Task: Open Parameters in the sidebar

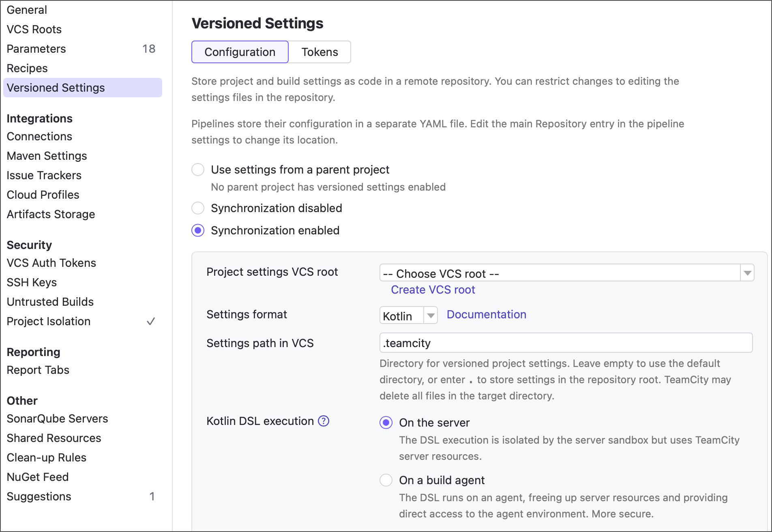Action: [x=36, y=49]
